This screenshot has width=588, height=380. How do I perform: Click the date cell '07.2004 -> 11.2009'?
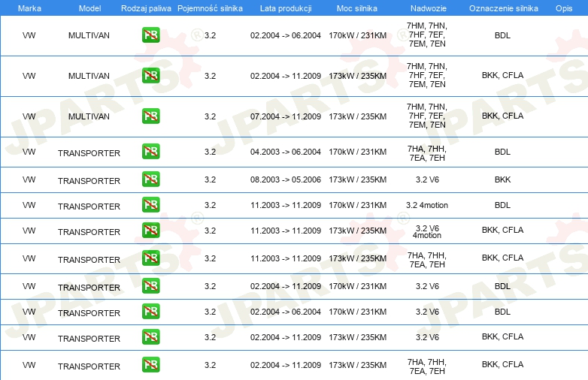pos(286,116)
